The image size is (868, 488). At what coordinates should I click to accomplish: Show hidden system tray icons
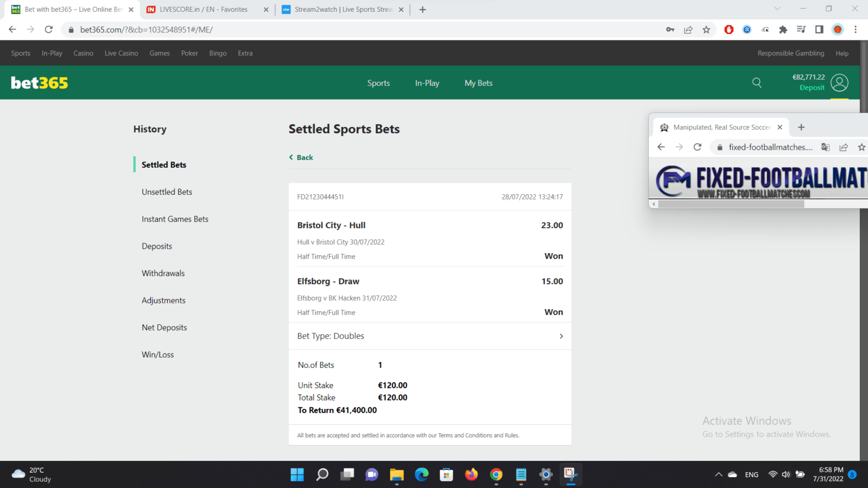(x=718, y=474)
